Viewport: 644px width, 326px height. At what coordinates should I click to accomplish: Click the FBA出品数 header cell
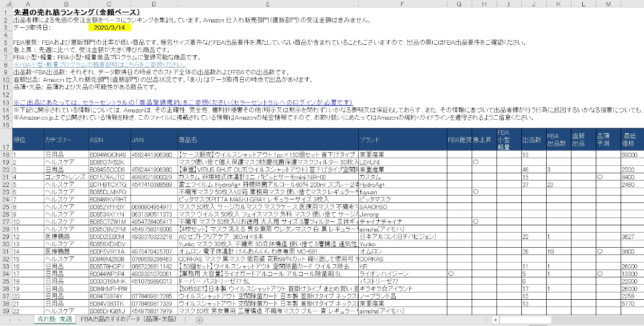point(558,140)
